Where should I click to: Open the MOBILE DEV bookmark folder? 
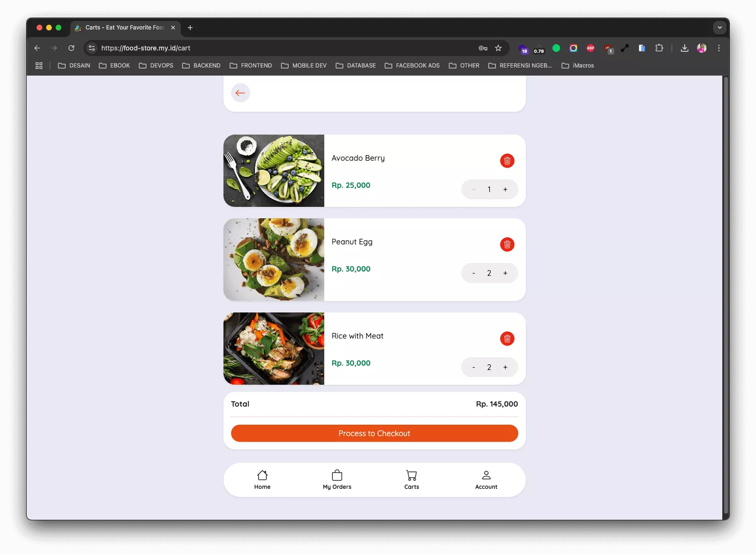tap(304, 66)
